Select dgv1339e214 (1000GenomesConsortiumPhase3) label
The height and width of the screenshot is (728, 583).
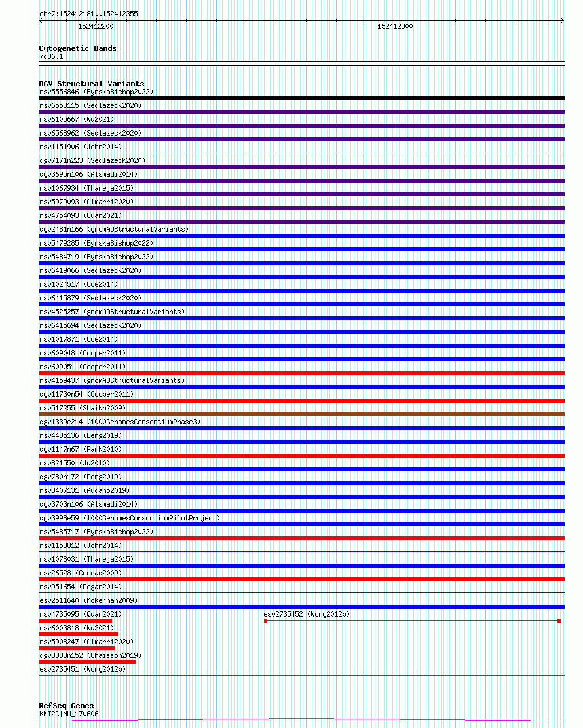pyautogui.click(x=120, y=422)
